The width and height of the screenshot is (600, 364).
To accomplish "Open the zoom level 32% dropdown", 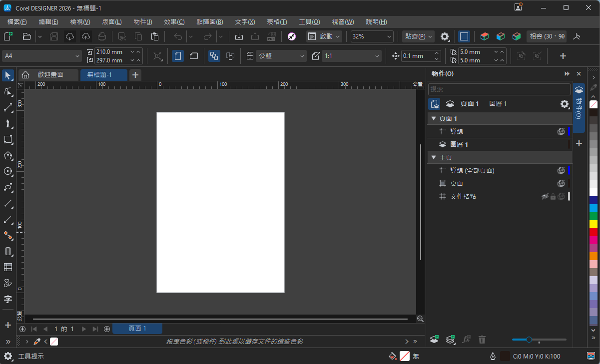I will [x=372, y=36].
